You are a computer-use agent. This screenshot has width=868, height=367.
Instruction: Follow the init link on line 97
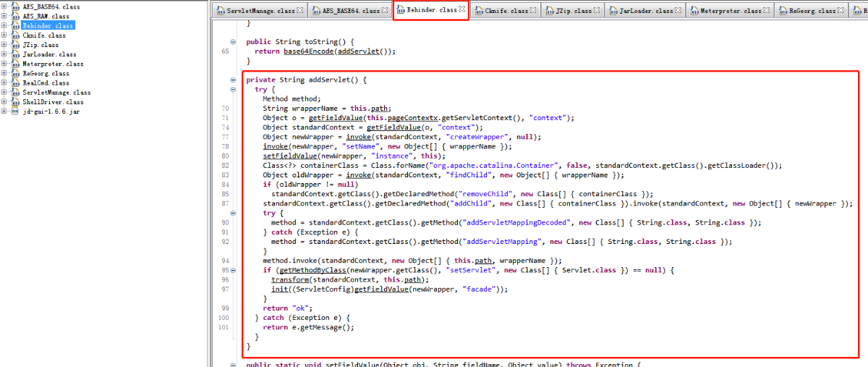point(279,289)
